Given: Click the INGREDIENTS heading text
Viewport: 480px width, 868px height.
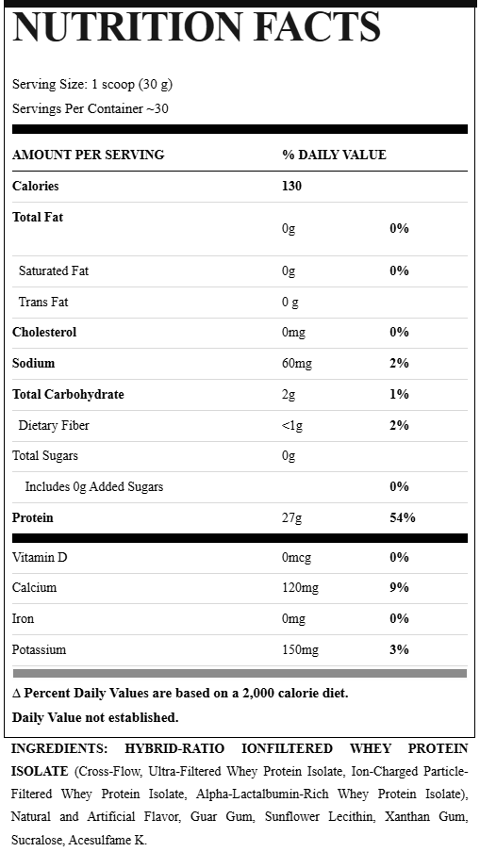Looking at the screenshot, I should [59, 749].
